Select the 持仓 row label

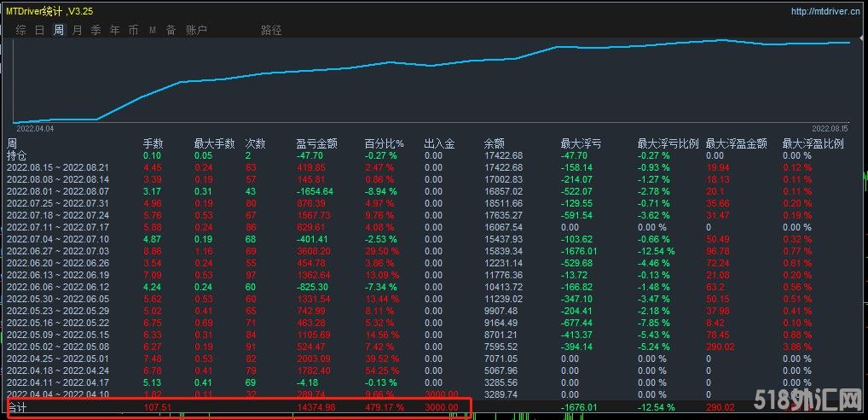[16, 155]
